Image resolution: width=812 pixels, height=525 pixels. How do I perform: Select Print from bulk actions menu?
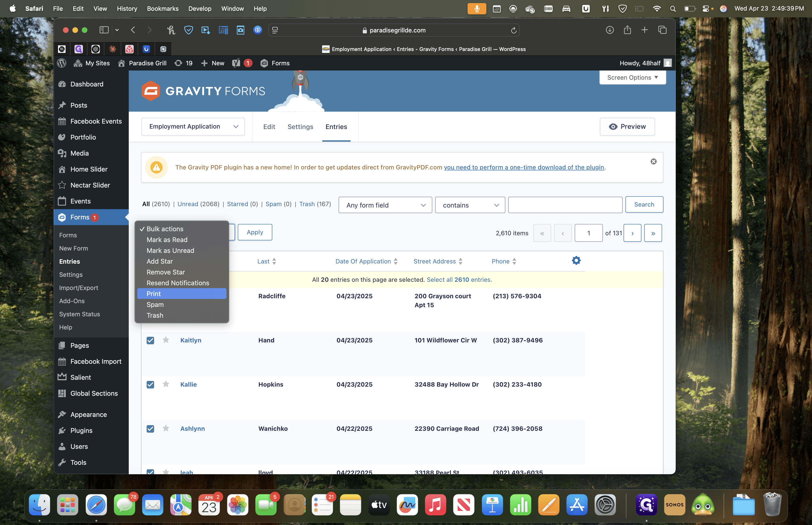click(182, 294)
